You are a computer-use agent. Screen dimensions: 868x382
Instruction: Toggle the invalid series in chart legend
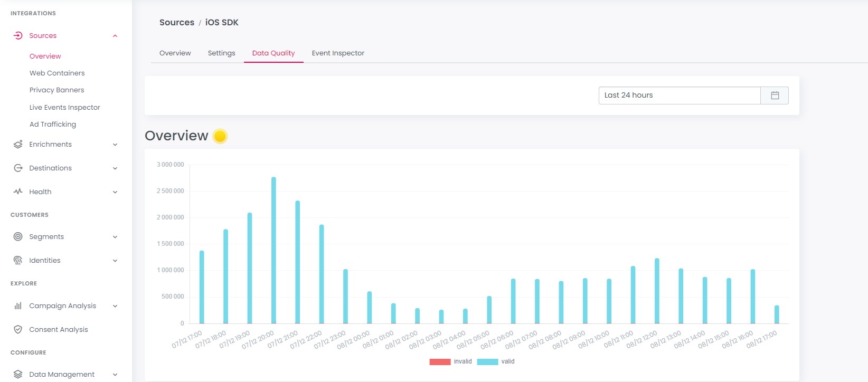[451, 362]
